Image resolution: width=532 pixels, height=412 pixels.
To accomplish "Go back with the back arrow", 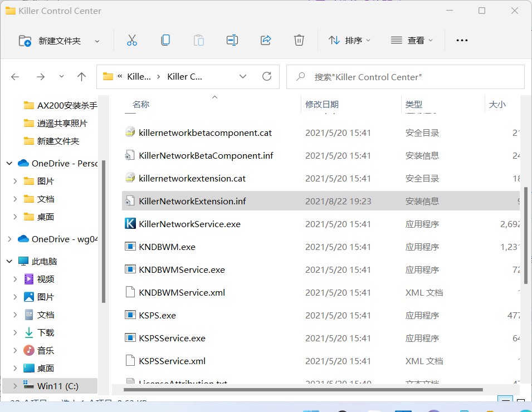I will coord(15,77).
